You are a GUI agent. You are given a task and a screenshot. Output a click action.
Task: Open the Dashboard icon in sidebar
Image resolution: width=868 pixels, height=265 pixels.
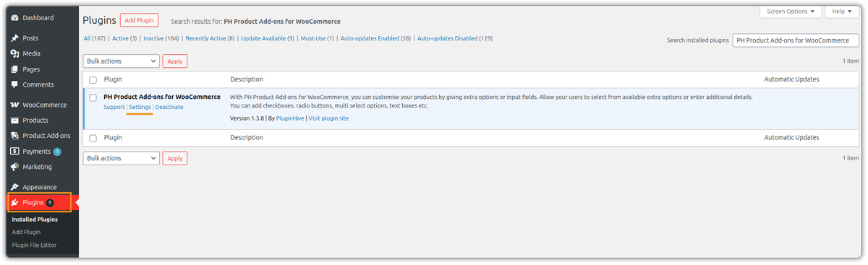coord(14,17)
